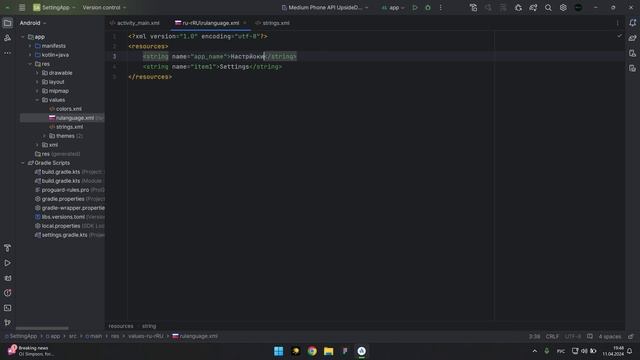
Task: Run the app with the play icon
Action: (x=415, y=8)
